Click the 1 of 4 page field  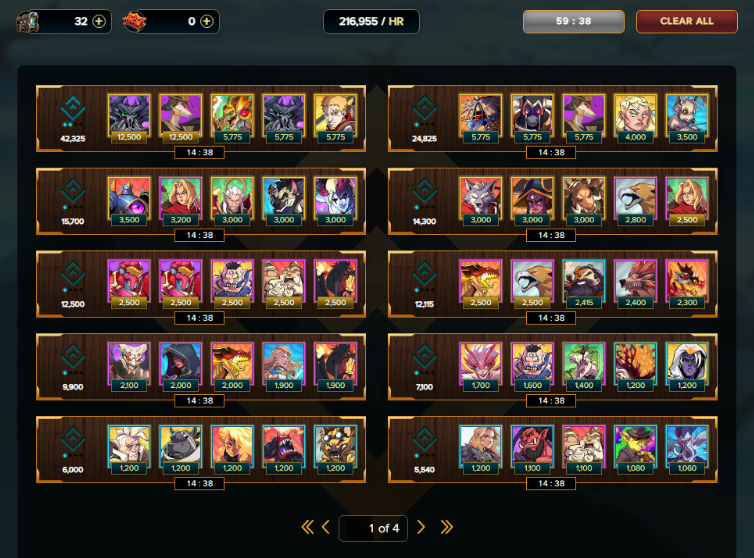pos(373,528)
